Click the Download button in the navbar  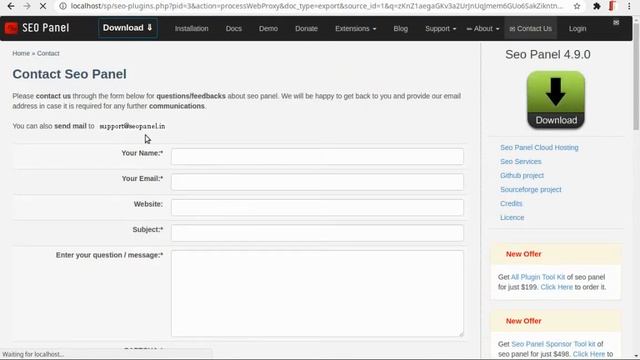[127, 28]
